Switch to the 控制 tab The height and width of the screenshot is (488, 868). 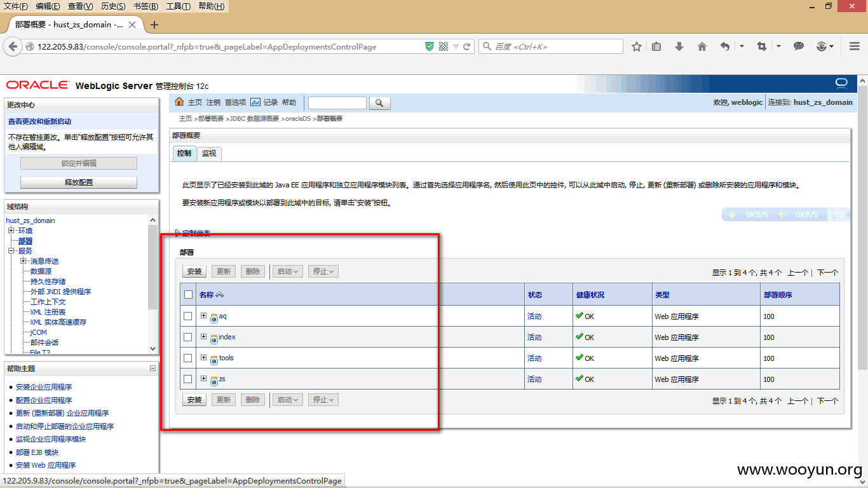coord(184,153)
